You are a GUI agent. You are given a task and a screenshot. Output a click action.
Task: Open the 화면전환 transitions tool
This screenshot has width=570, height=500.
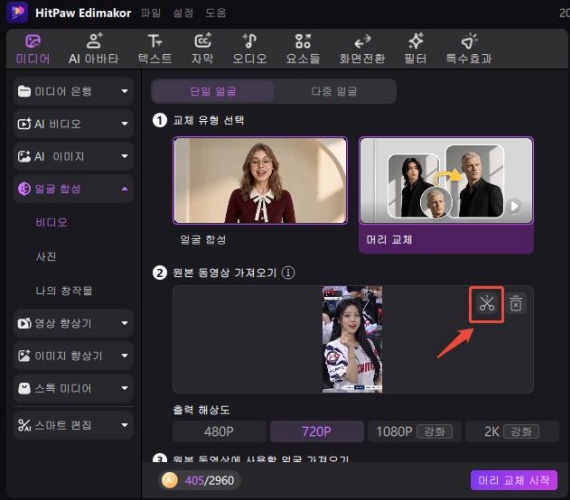click(x=362, y=49)
